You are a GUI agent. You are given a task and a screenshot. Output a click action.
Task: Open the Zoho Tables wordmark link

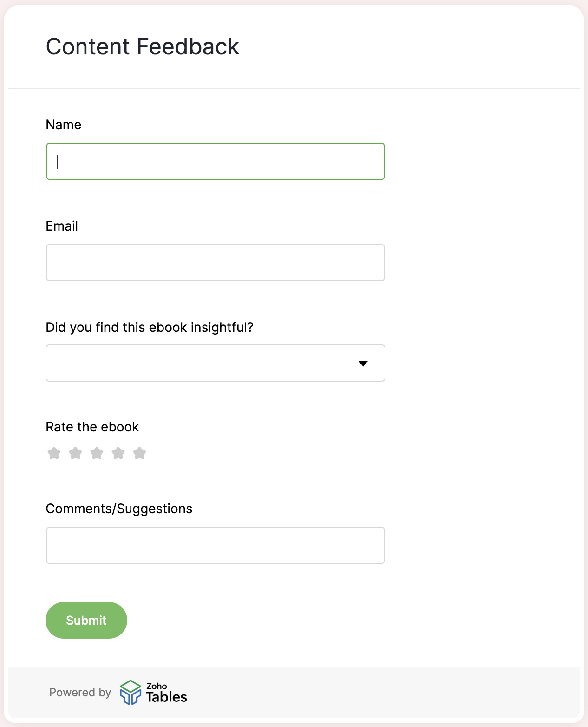pos(166,693)
